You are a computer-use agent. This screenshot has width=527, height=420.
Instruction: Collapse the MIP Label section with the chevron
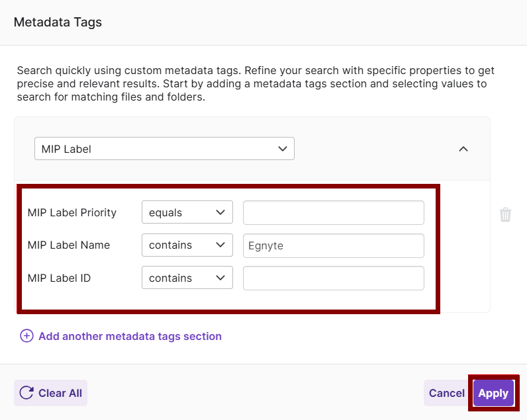(463, 149)
